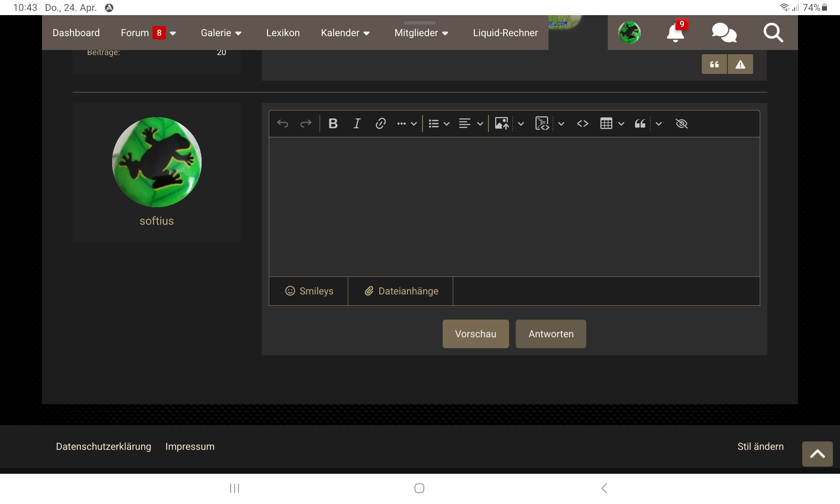The height and width of the screenshot is (504, 840).
Task: Switch to Dateianhänge tab
Action: (x=401, y=291)
